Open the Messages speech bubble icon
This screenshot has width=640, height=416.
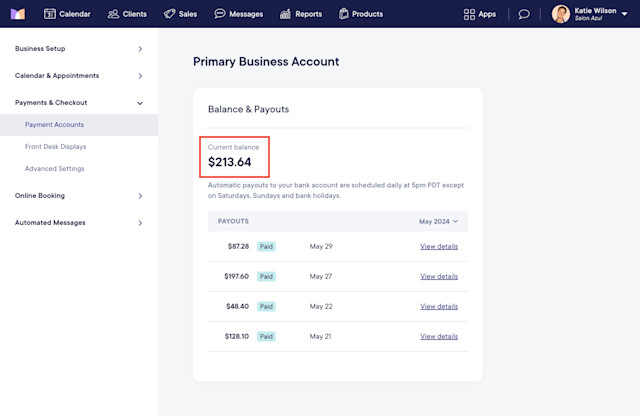222,14
